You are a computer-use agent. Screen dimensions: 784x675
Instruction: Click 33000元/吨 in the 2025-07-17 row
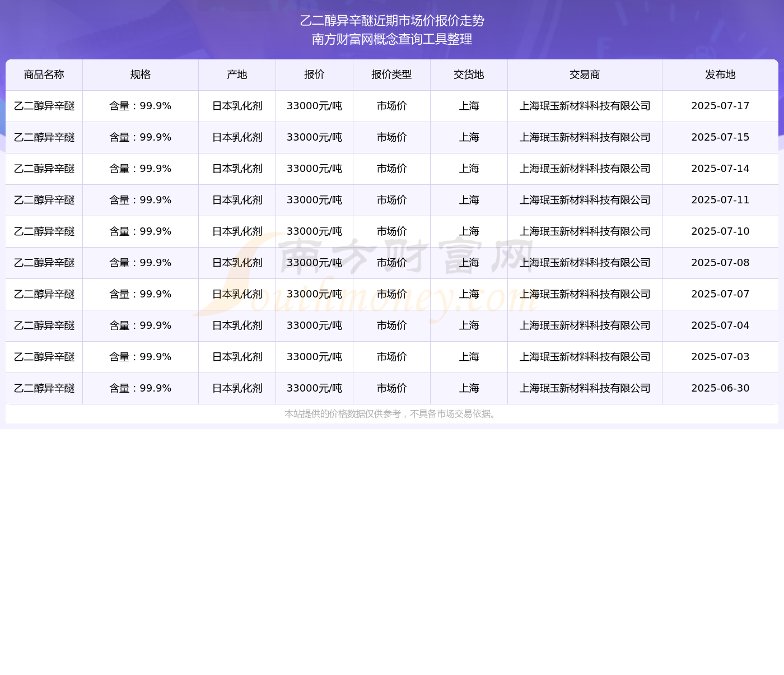(x=314, y=106)
